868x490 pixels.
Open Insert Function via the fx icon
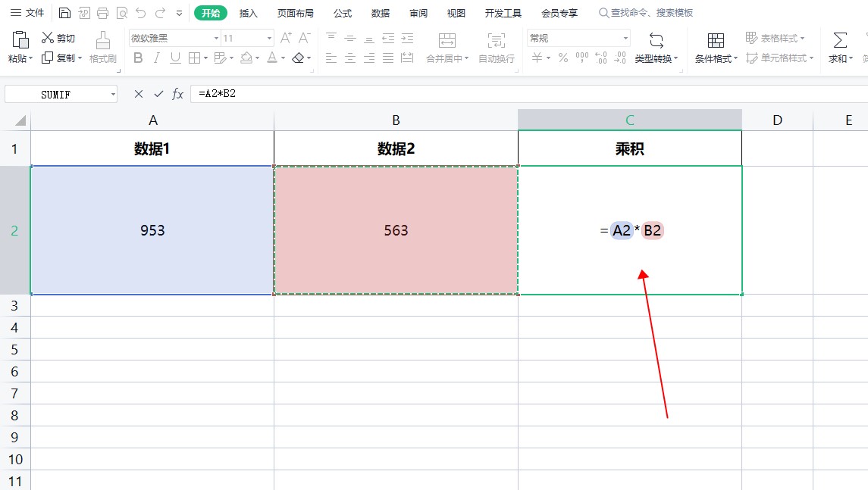click(x=178, y=94)
